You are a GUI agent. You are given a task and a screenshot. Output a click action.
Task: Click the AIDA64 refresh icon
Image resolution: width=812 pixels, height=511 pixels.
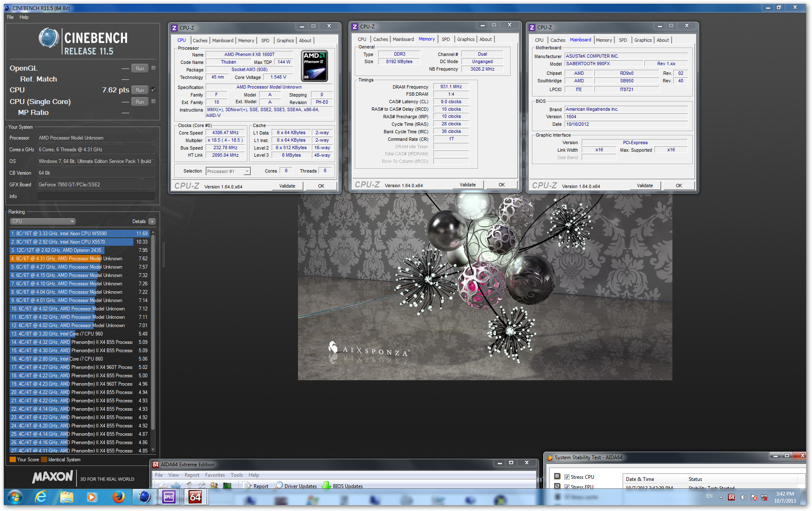click(202, 486)
